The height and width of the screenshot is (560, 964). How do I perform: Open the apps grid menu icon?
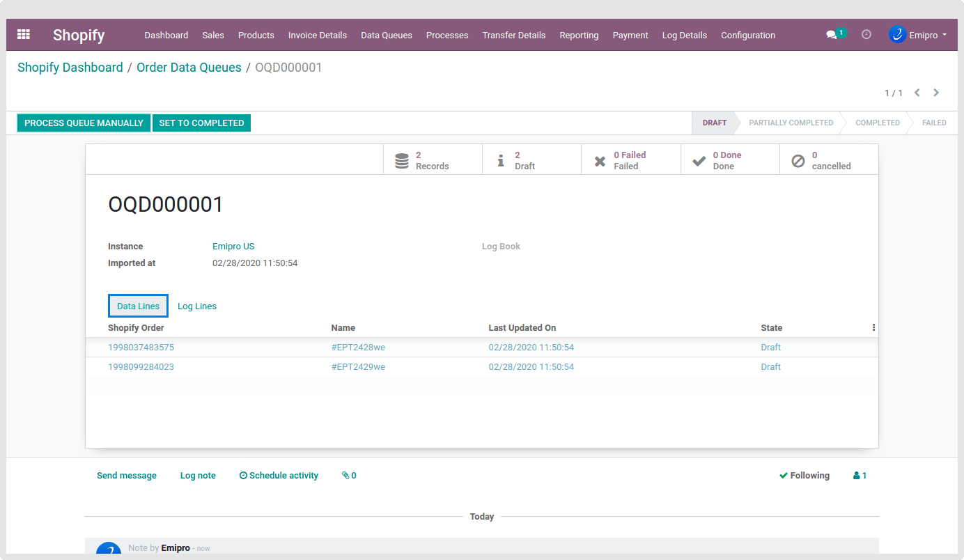[24, 34]
